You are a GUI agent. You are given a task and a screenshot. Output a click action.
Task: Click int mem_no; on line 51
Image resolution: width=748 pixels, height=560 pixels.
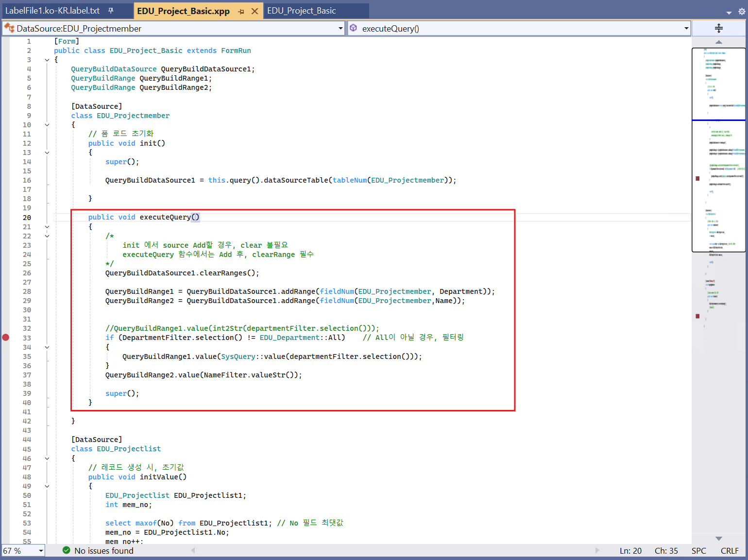(x=129, y=505)
